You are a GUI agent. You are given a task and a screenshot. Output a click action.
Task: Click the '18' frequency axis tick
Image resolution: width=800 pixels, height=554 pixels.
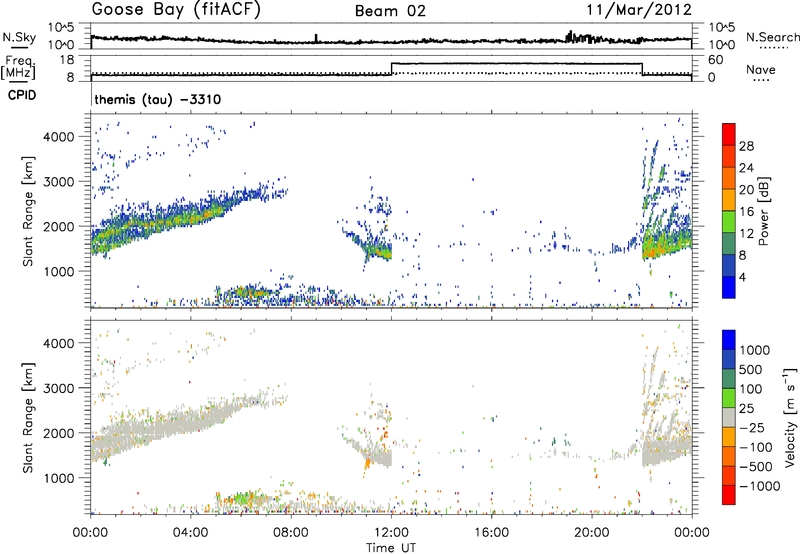pos(67,60)
